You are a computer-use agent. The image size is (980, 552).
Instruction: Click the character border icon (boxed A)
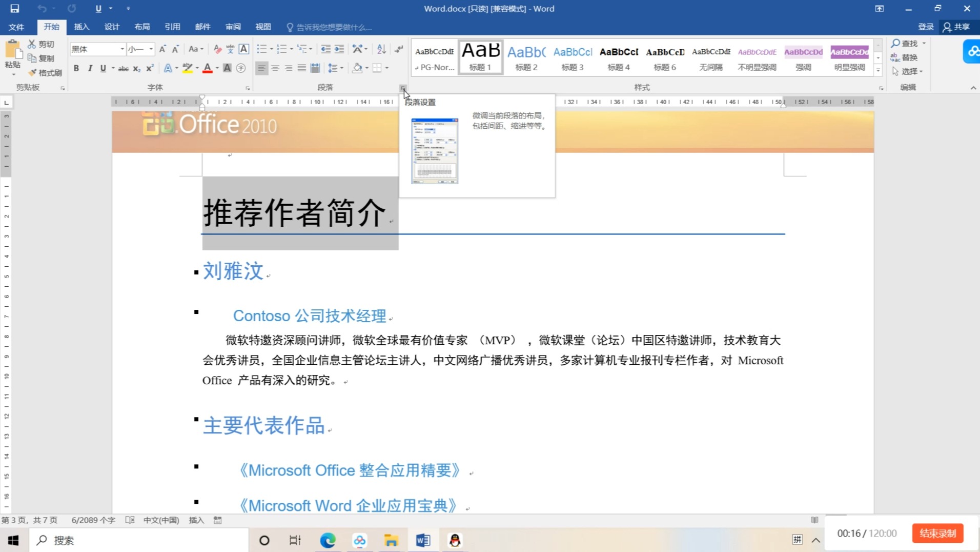[244, 49]
